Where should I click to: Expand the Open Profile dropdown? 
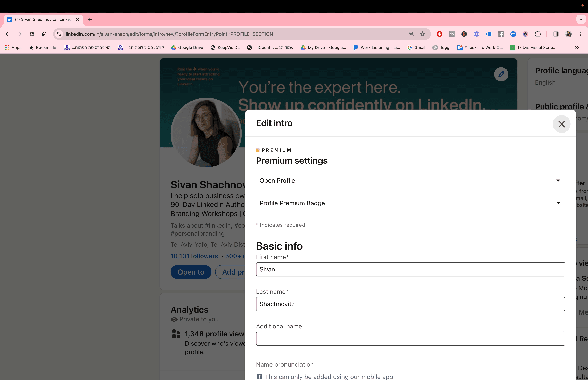click(410, 181)
